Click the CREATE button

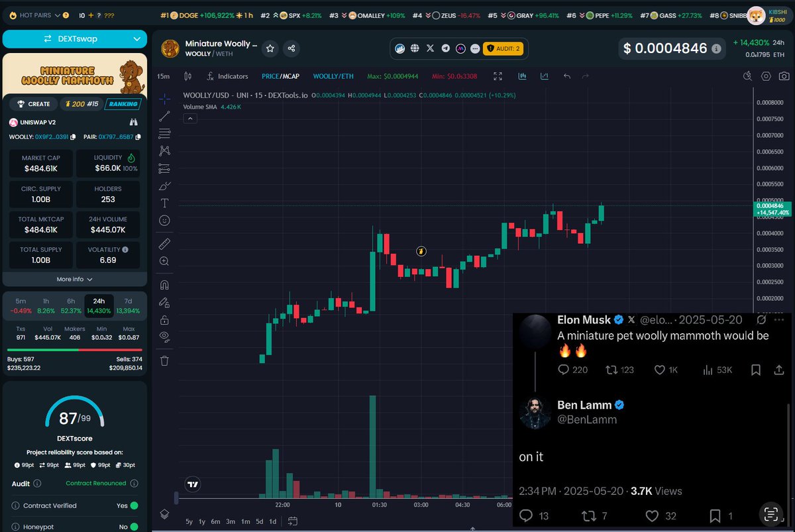(x=34, y=104)
